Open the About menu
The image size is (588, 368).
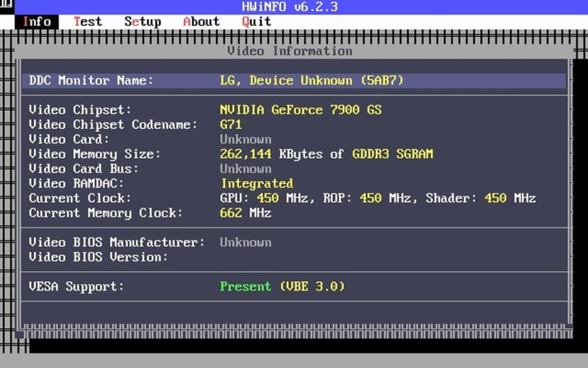click(201, 22)
